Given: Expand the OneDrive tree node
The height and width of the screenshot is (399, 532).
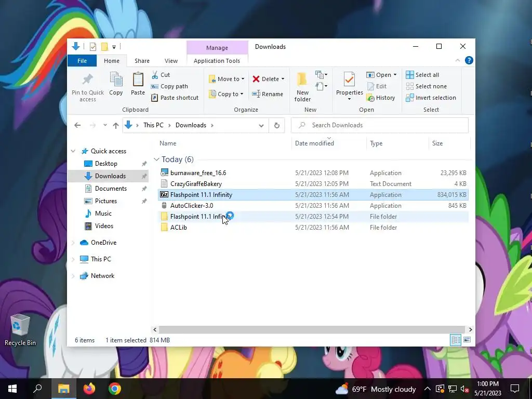Looking at the screenshot, I should click(x=73, y=243).
